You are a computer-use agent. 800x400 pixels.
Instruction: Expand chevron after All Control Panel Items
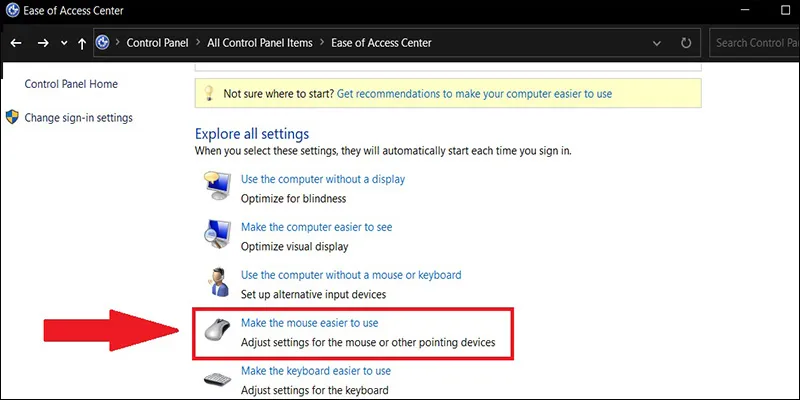[x=322, y=43]
